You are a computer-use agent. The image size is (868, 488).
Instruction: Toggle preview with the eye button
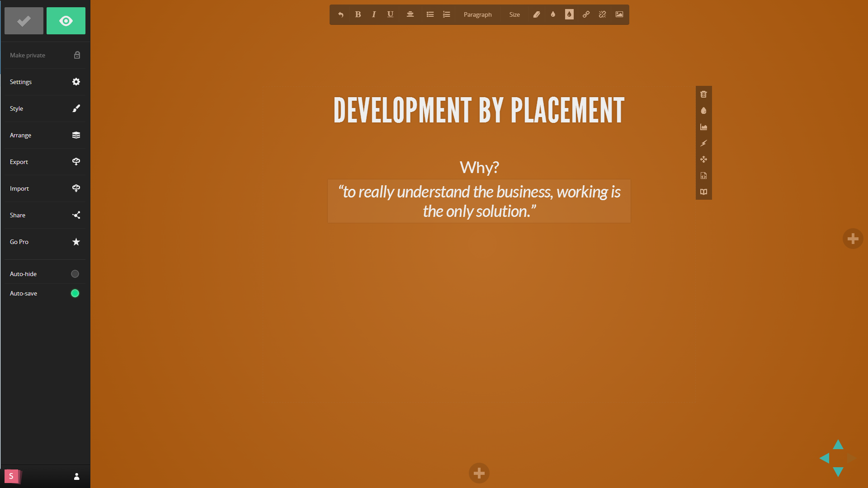click(66, 21)
